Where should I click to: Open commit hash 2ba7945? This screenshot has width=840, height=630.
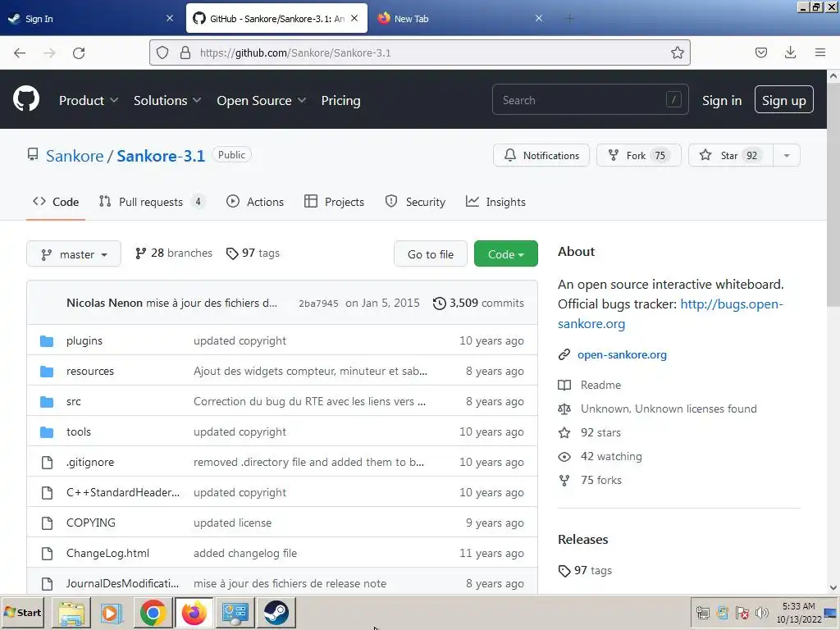pos(318,304)
